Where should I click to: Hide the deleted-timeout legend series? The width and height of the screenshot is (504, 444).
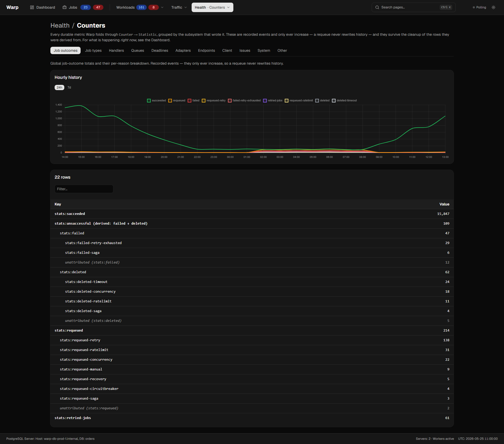pyautogui.click(x=344, y=101)
